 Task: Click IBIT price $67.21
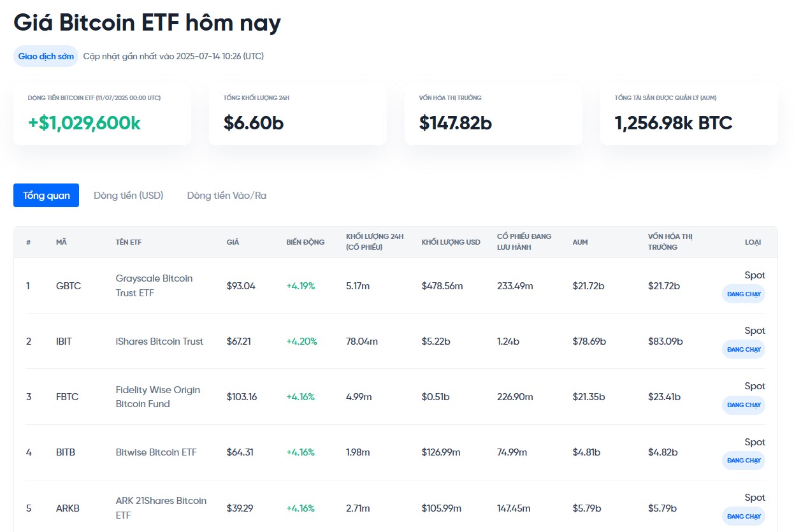click(239, 341)
